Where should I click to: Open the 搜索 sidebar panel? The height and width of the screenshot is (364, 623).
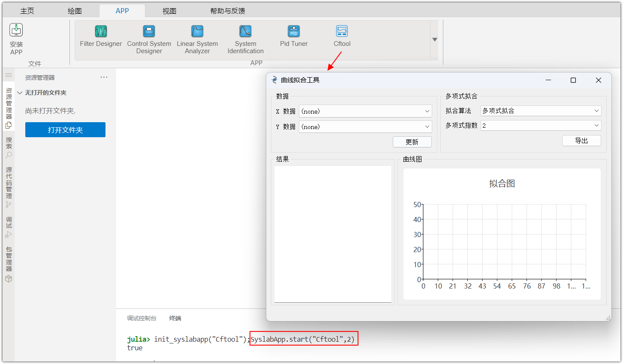coord(9,147)
